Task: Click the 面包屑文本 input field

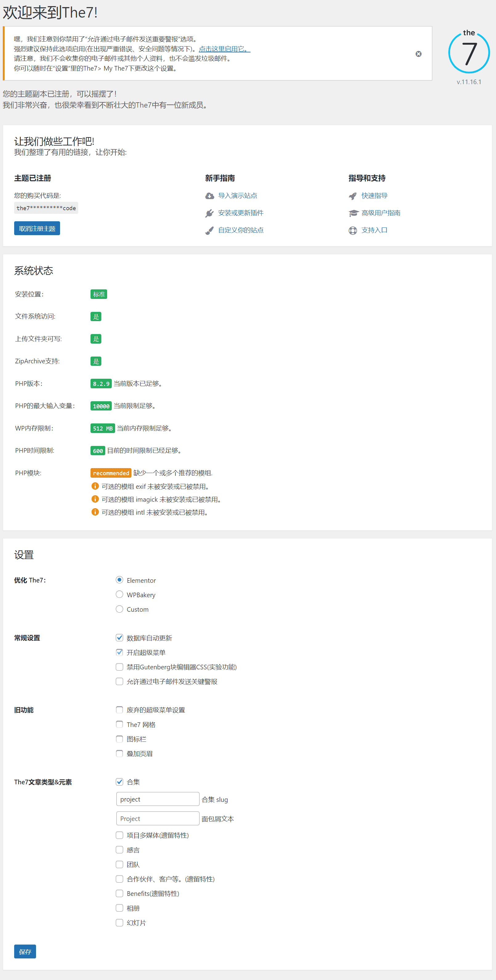Action: (x=158, y=818)
